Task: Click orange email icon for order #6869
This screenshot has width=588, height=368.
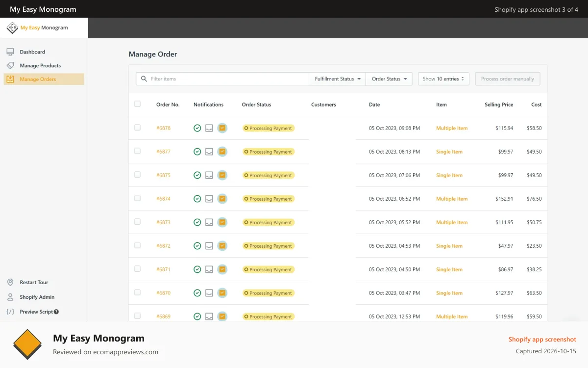Action: pos(222,316)
